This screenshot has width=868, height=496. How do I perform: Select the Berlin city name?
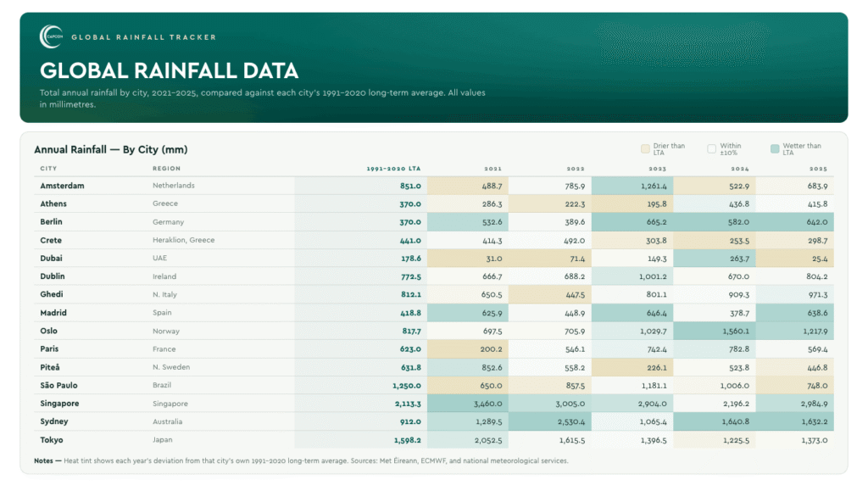(x=51, y=222)
